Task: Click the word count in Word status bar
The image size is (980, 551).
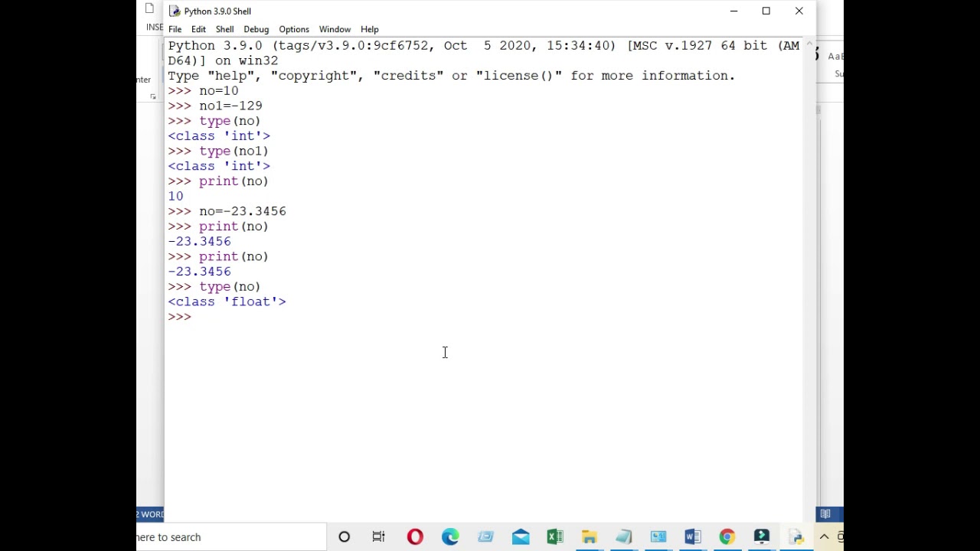Action: 150,514
